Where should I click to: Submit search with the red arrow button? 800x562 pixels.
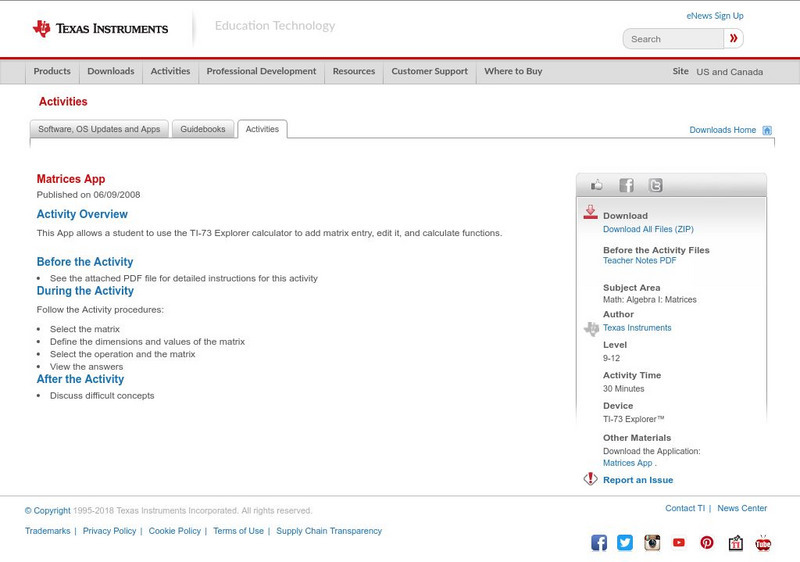[733, 38]
